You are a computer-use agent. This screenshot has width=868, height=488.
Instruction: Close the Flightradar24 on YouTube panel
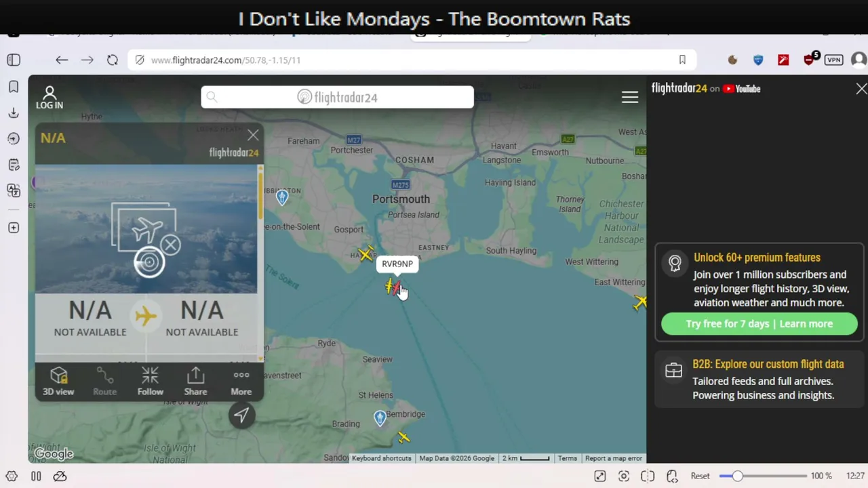[x=861, y=89]
